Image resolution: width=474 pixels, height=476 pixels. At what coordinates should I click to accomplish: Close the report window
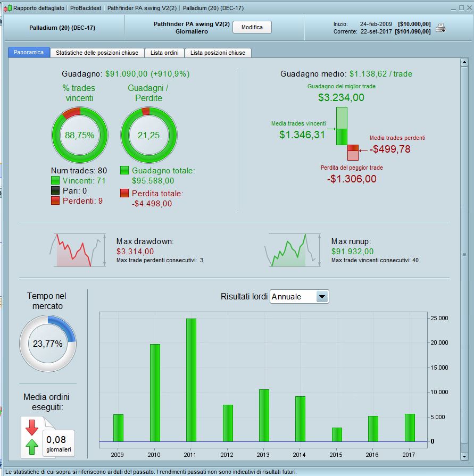coord(469,8)
